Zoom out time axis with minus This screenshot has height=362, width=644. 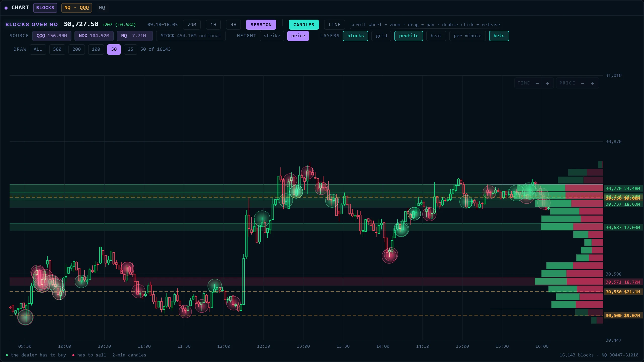(x=537, y=83)
